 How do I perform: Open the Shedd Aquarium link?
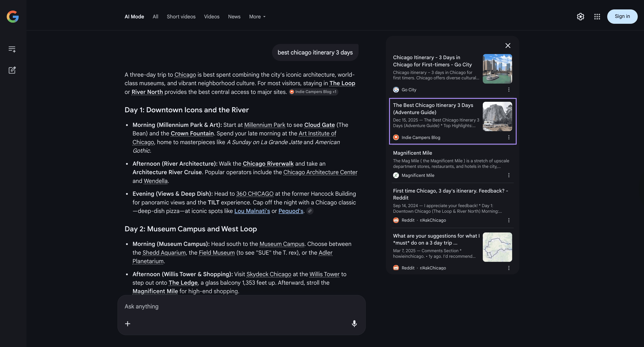pyautogui.click(x=164, y=253)
